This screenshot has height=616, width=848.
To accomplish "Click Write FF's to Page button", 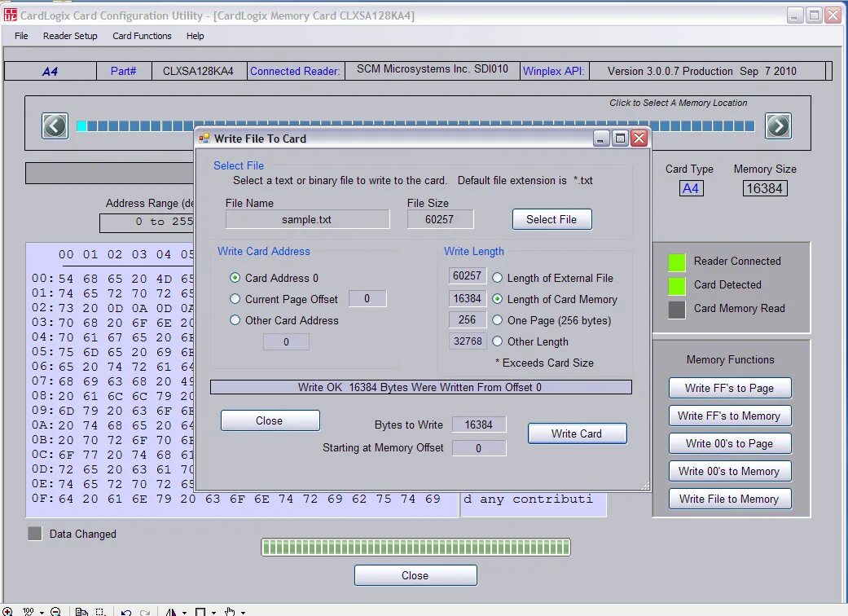I will (x=730, y=388).
